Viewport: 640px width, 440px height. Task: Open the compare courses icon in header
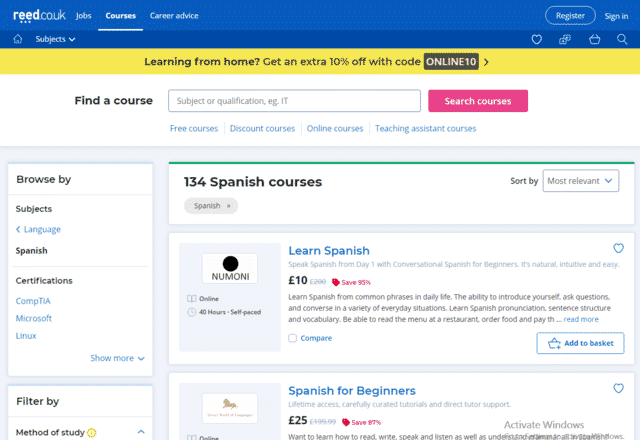[x=565, y=39]
